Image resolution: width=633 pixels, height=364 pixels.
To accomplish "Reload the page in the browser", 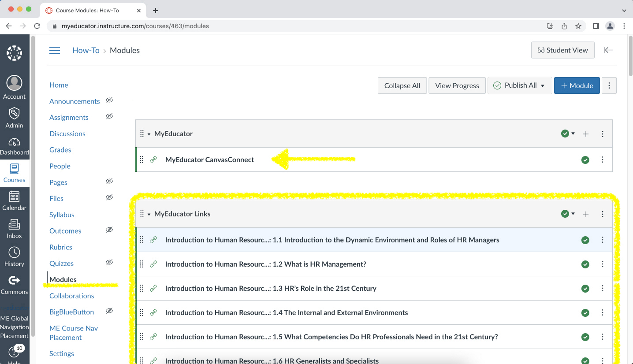I will click(37, 26).
